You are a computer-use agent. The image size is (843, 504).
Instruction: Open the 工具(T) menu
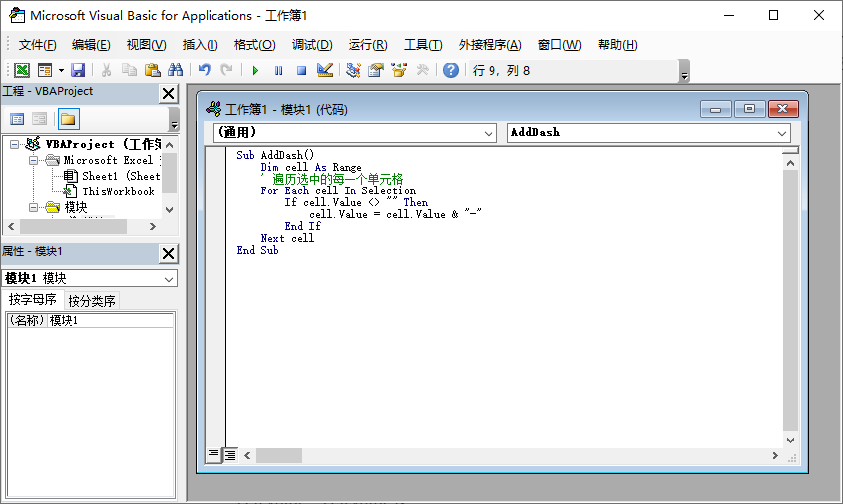(x=423, y=45)
